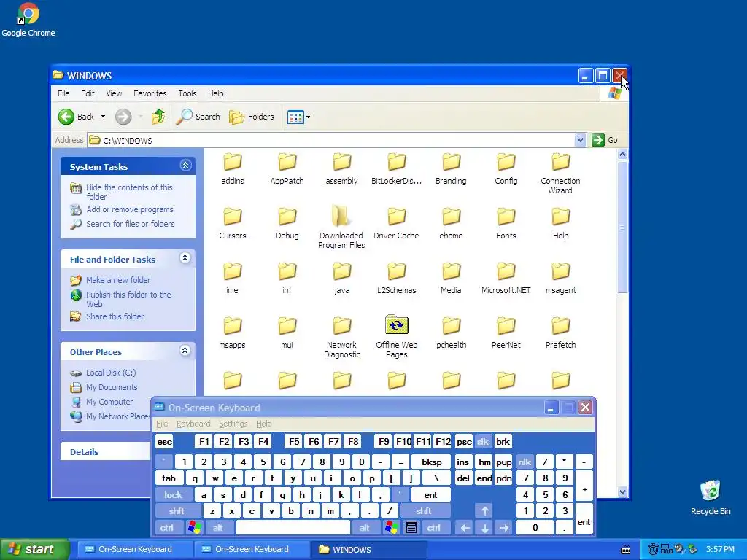Toggle the left alt key
Viewport: 747px width, 560px height.
(218, 528)
